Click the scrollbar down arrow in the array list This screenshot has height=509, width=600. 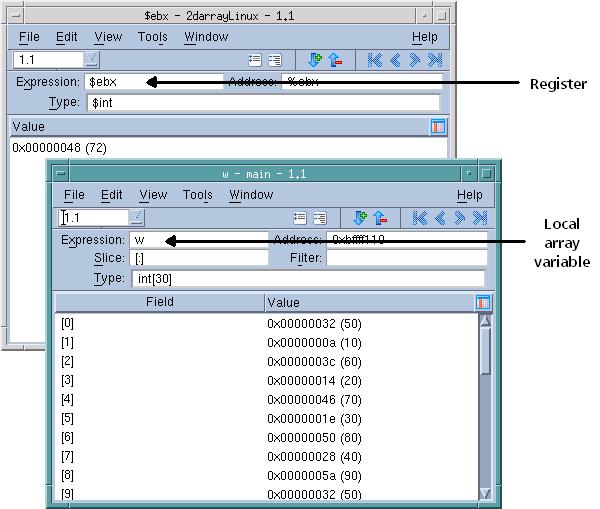click(485, 493)
